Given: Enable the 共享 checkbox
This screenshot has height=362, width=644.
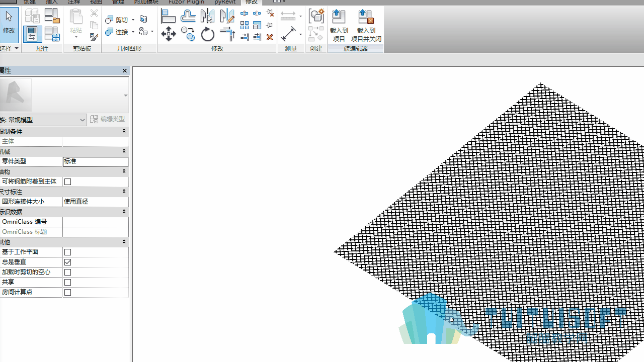Looking at the screenshot, I should pos(68,282).
